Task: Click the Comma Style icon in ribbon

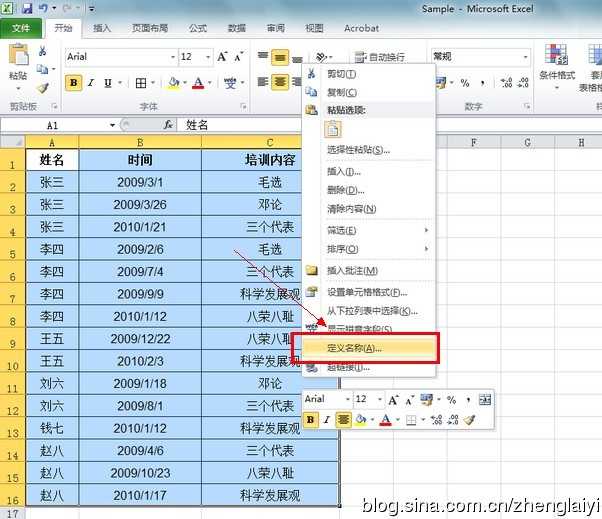Action: [x=483, y=83]
